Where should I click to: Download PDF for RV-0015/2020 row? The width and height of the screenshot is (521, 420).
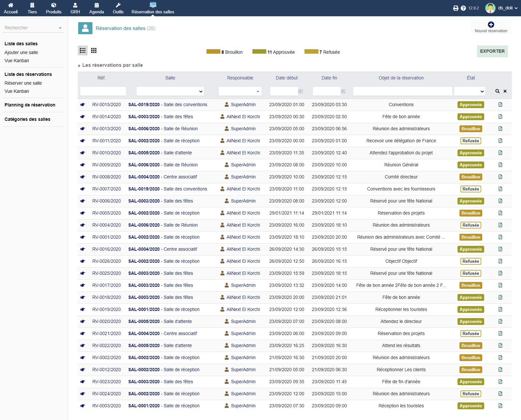[x=500, y=105]
